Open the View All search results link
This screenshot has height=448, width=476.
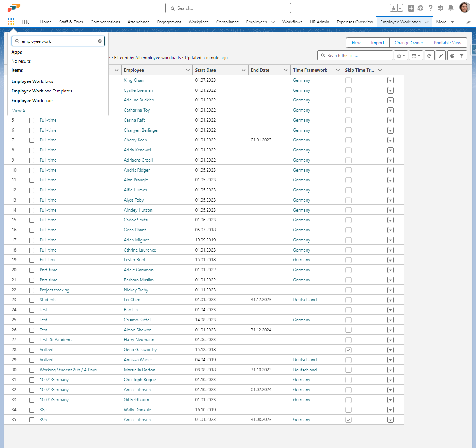click(x=19, y=110)
